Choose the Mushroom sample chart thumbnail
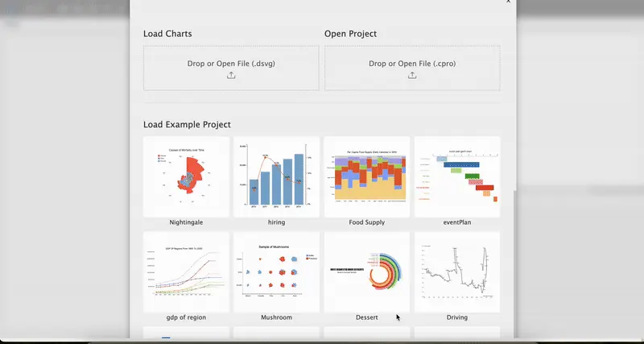Image resolution: width=644 pixels, height=344 pixels. (x=276, y=271)
